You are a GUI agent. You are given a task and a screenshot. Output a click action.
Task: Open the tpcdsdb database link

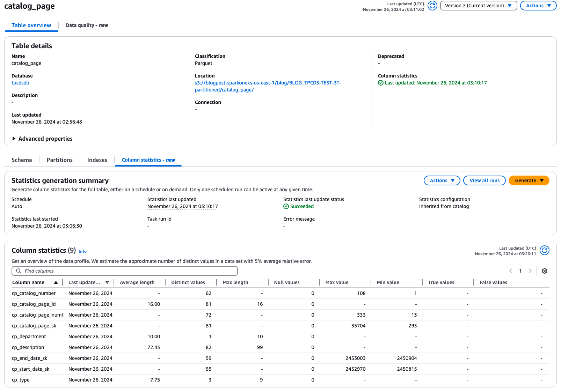coord(20,83)
